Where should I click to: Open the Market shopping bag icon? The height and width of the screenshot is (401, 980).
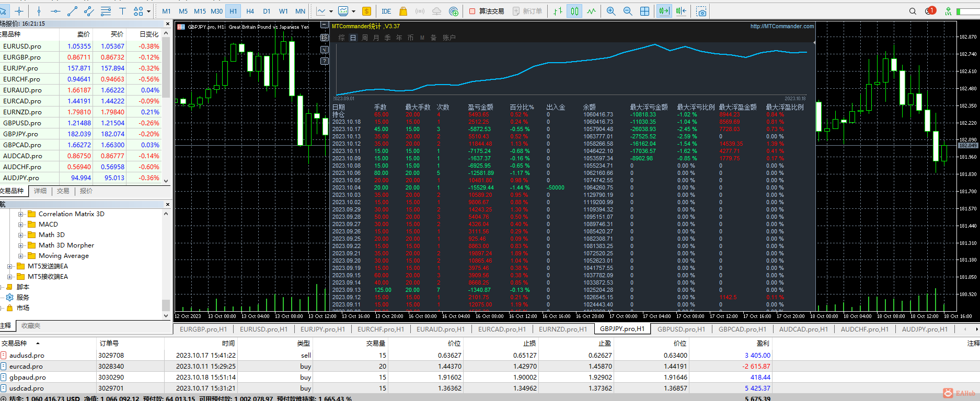[x=403, y=11]
